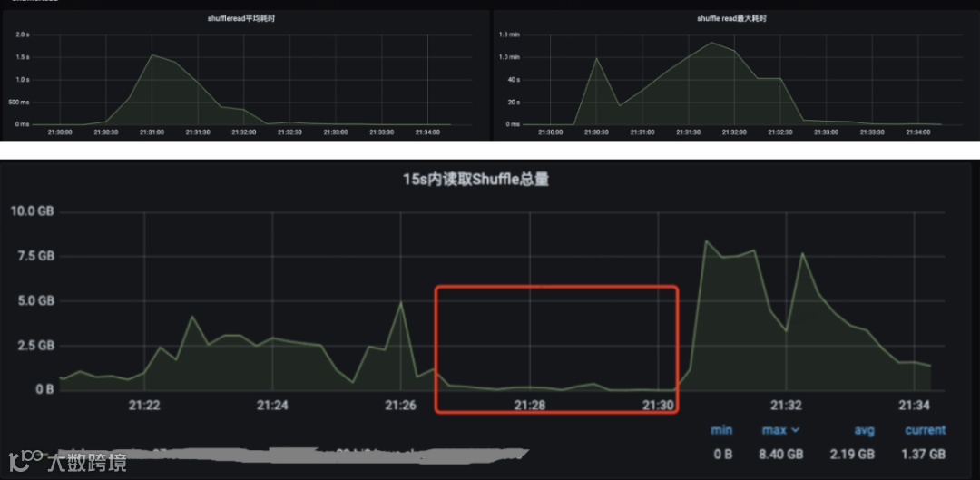Click the 2.0 s y-axis label
The width and height of the screenshot is (980, 480).
pos(23,34)
